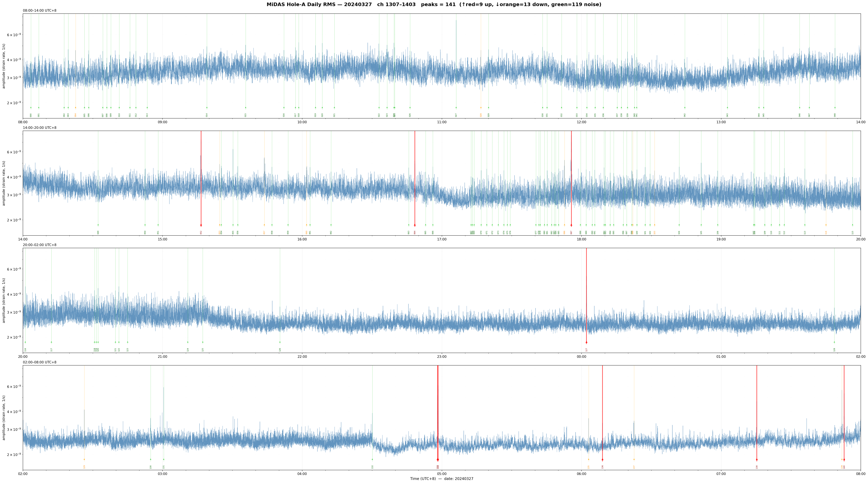Click the green noise marker labeled 014
868x483 pixels.
tap(207, 108)
